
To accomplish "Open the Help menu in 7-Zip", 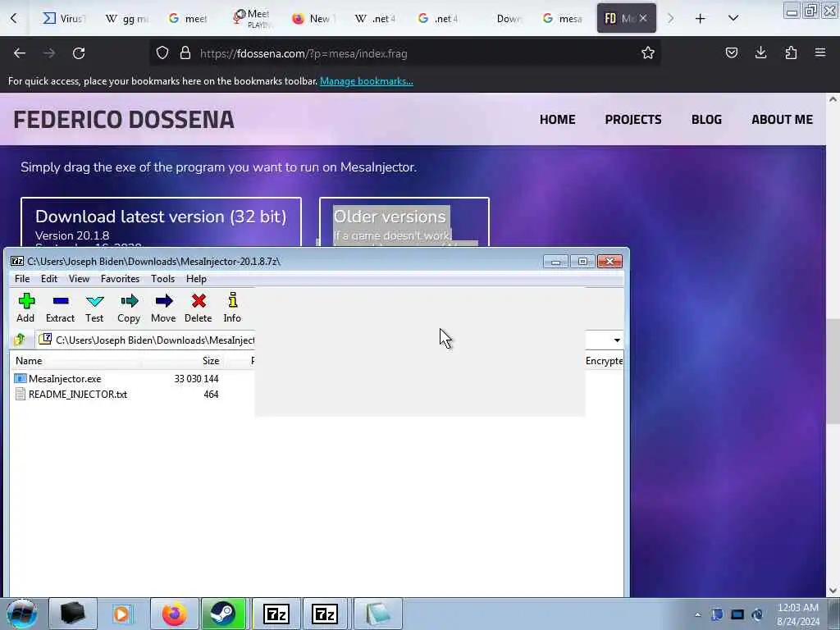I will coord(196,279).
